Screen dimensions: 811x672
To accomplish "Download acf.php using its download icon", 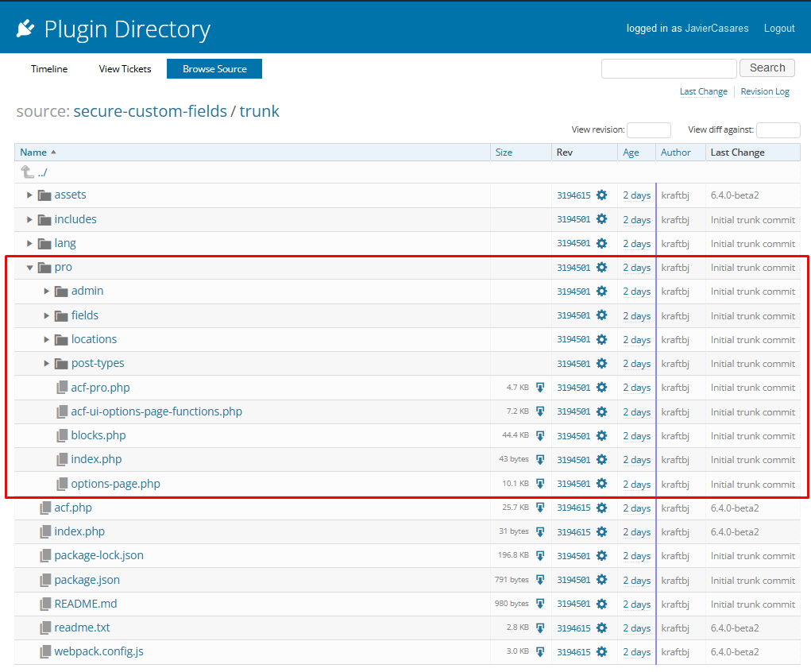I will (x=540, y=508).
